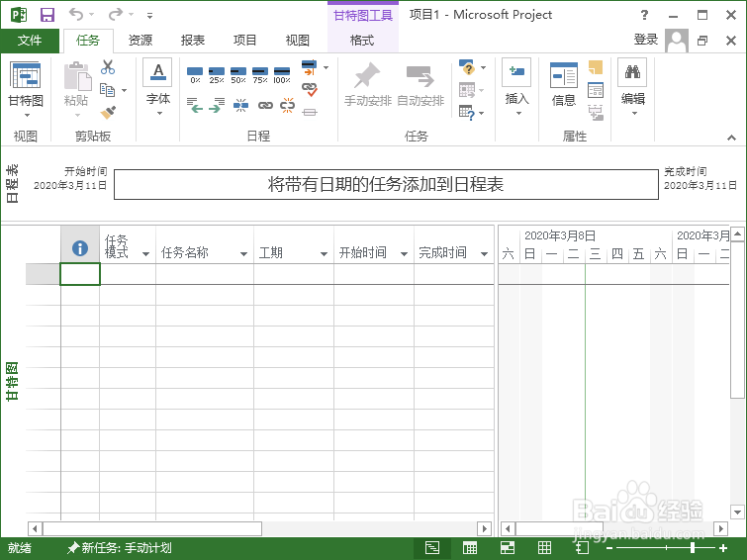Viewport: 747px width, 560px height.
Task: Click the Save icon in quick access toolbar
Action: [x=47, y=15]
